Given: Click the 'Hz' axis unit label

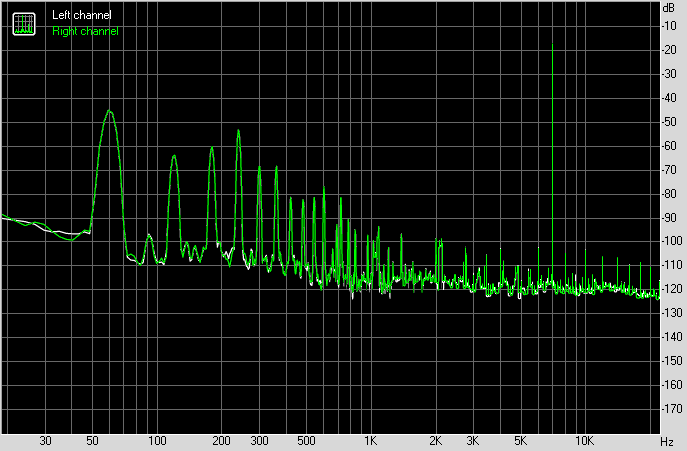Looking at the screenshot, I should click(666, 441).
